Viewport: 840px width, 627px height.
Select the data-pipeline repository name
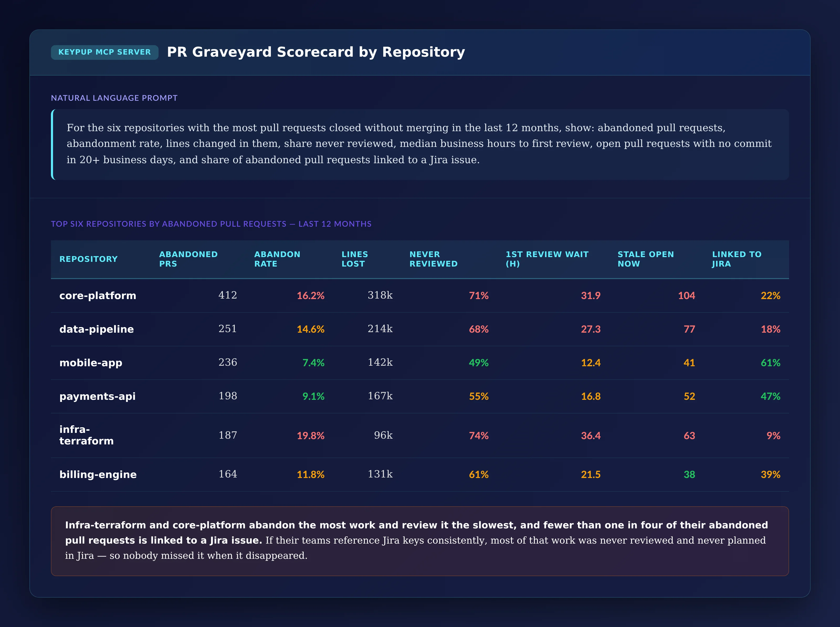click(96, 329)
